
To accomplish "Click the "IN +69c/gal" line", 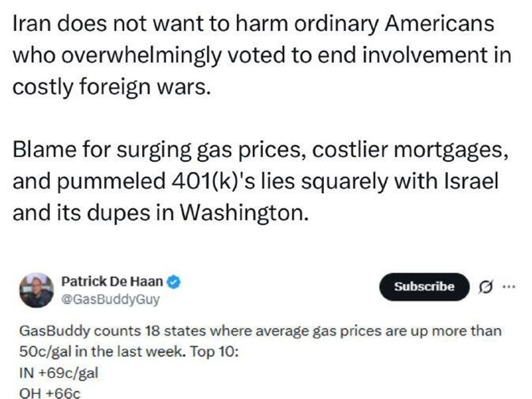I will click(x=59, y=373).
